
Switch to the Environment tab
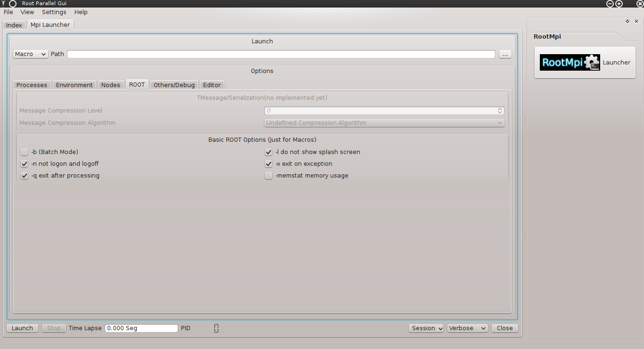[x=74, y=85]
